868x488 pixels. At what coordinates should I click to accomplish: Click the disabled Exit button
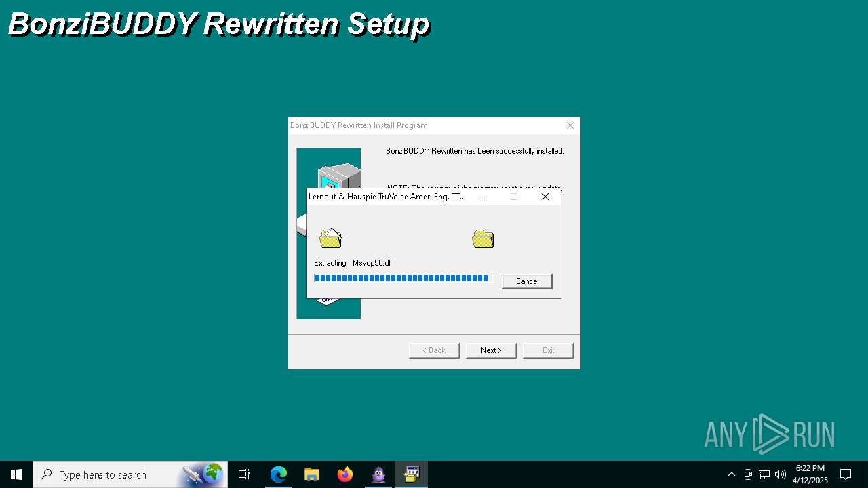point(548,350)
